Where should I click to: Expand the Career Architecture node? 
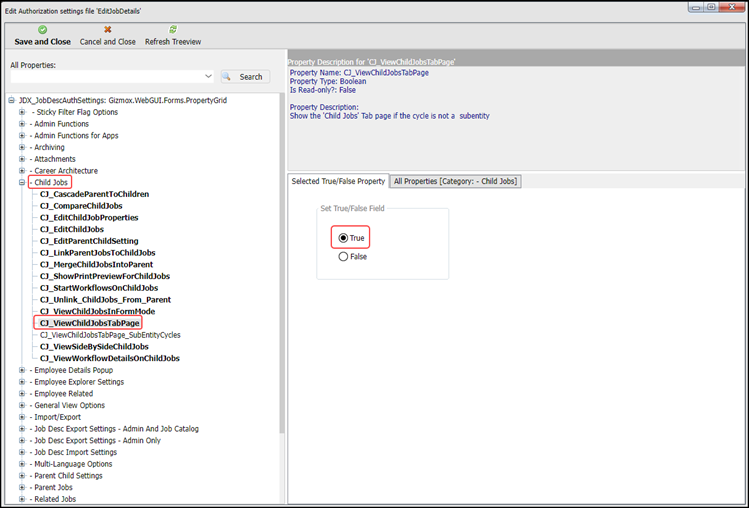[22, 171]
